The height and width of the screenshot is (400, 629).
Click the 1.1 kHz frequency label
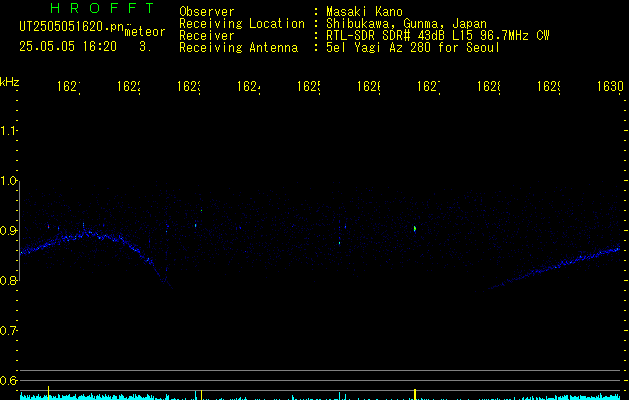pyautogui.click(x=8, y=131)
